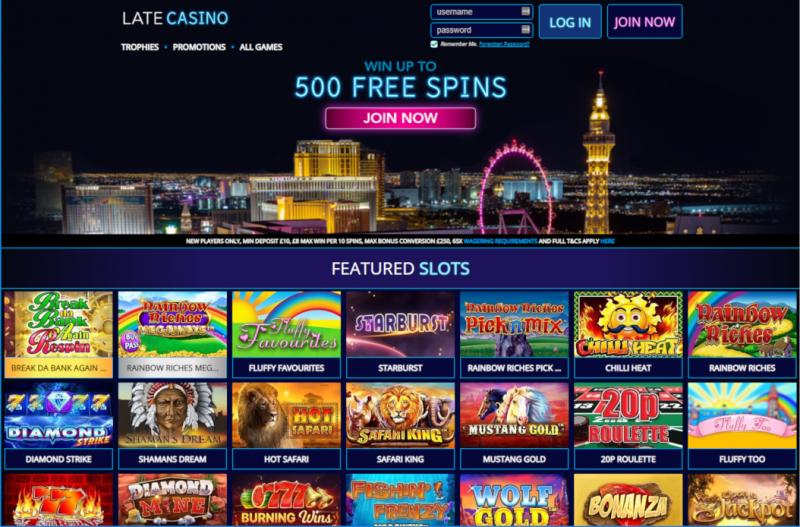Click the password manager icon in username field
The image size is (800, 527).
click(526, 11)
